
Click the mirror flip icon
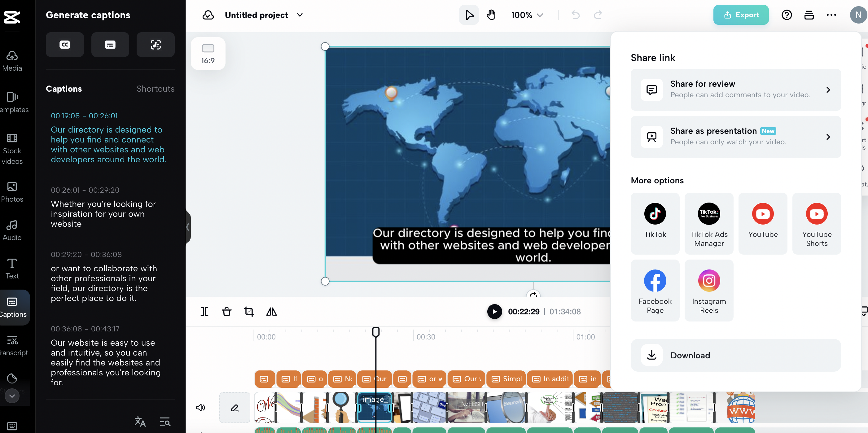coord(271,311)
